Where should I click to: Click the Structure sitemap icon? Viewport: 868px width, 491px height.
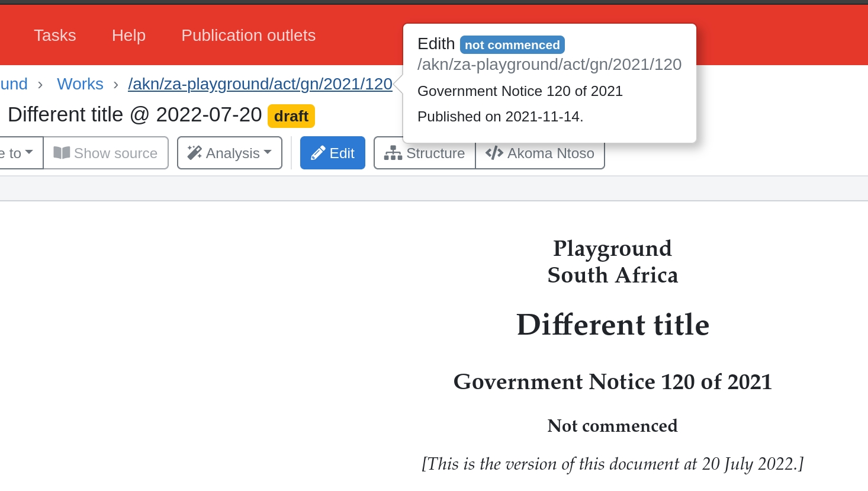(393, 153)
